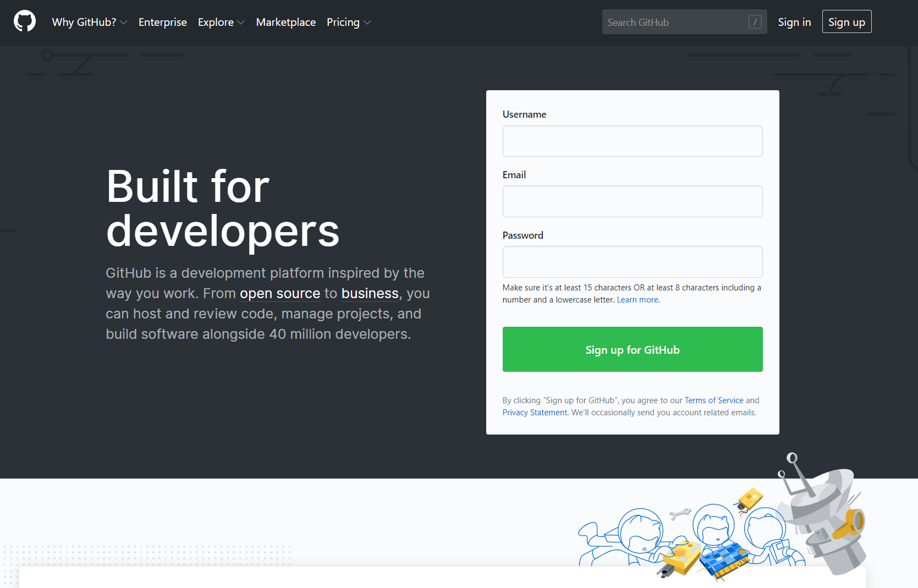
Task: Focus the Search GitHub field
Action: 684,22
